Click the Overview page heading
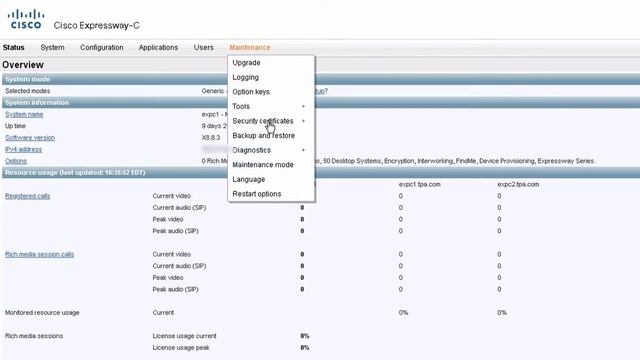Image resolution: width=640 pixels, height=360 pixels. (23, 65)
